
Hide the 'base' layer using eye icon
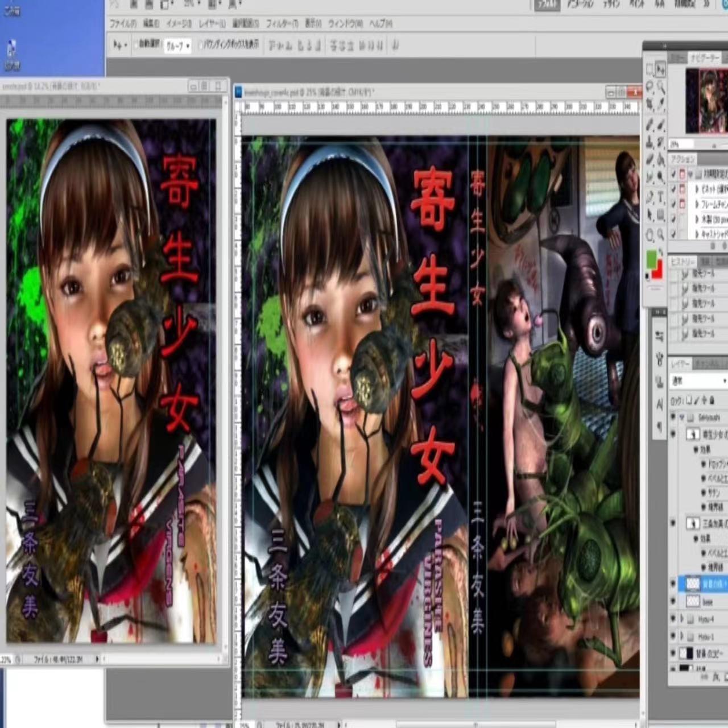673,601
